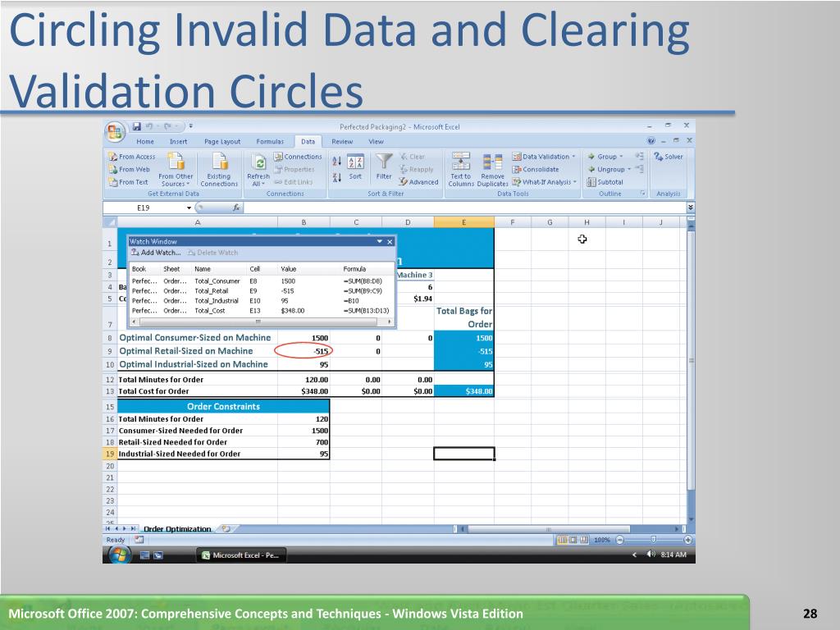Click the Subtotal tool
The image size is (840, 630).
point(605,182)
